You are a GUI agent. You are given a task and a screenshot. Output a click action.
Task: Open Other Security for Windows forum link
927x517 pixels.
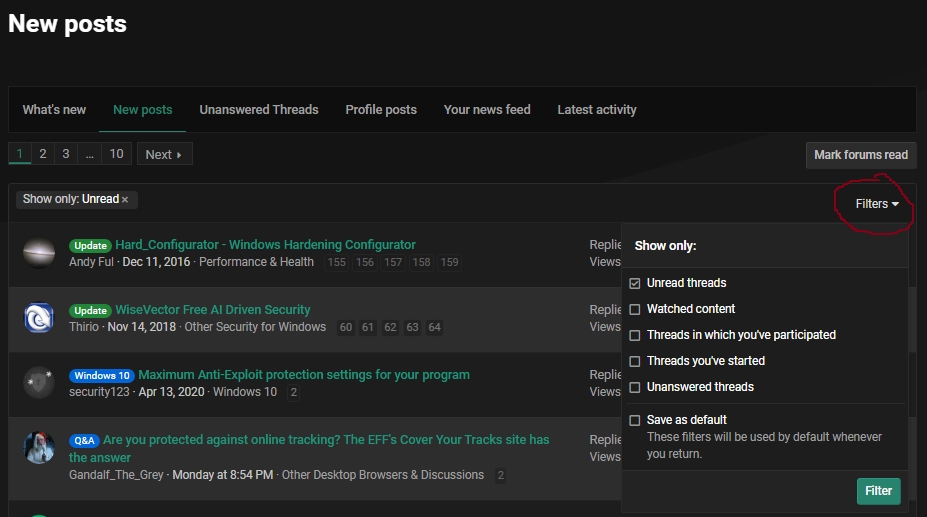(255, 327)
